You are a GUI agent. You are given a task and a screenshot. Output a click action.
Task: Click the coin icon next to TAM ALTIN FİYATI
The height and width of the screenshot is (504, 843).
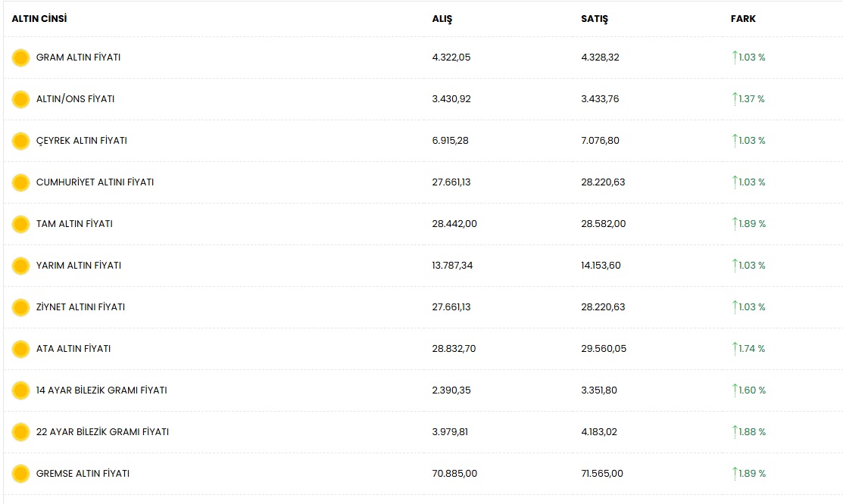pyautogui.click(x=20, y=224)
